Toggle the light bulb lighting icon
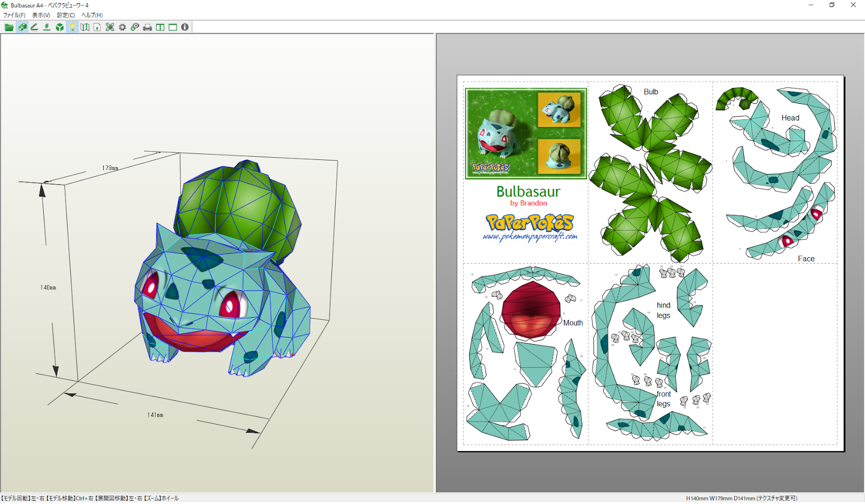Screen dimensions: 865x504 [72, 27]
